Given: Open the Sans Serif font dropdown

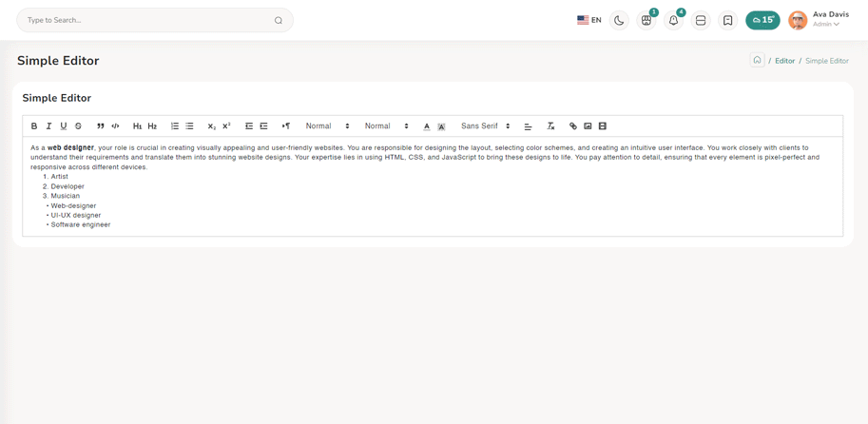Looking at the screenshot, I should pyautogui.click(x=486, y=126).
